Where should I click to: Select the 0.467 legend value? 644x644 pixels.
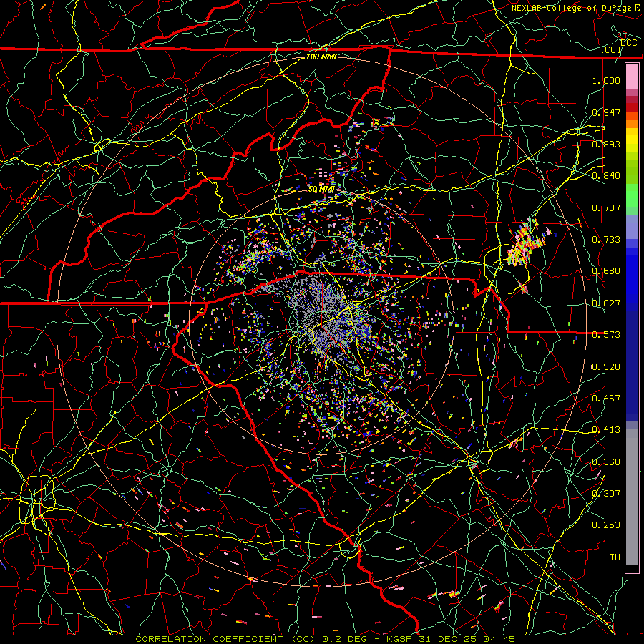(x=606, y=399)
